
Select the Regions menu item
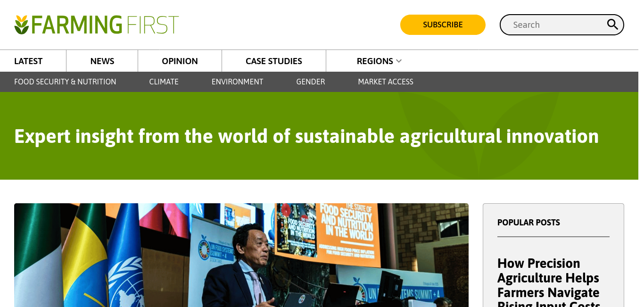tap(375, 61)
